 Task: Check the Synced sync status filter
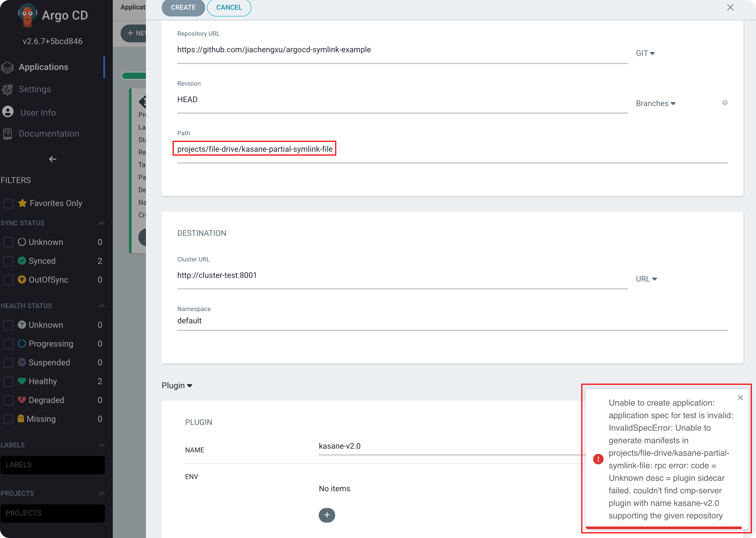[8, 261]
